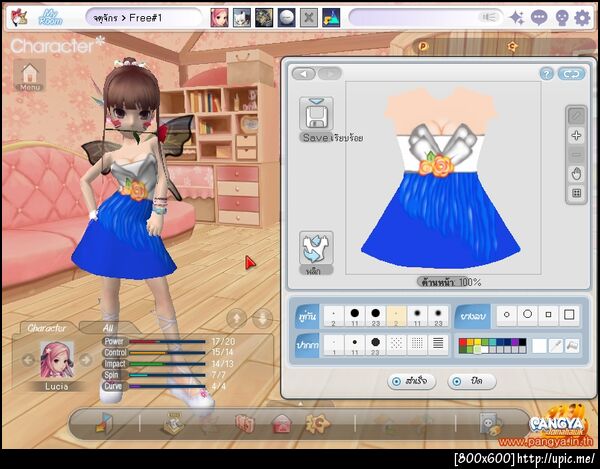This screenshot has width=600, height=469.
Task: Open the gift bag icon in bottom bar
Action: tap(245, 424)
